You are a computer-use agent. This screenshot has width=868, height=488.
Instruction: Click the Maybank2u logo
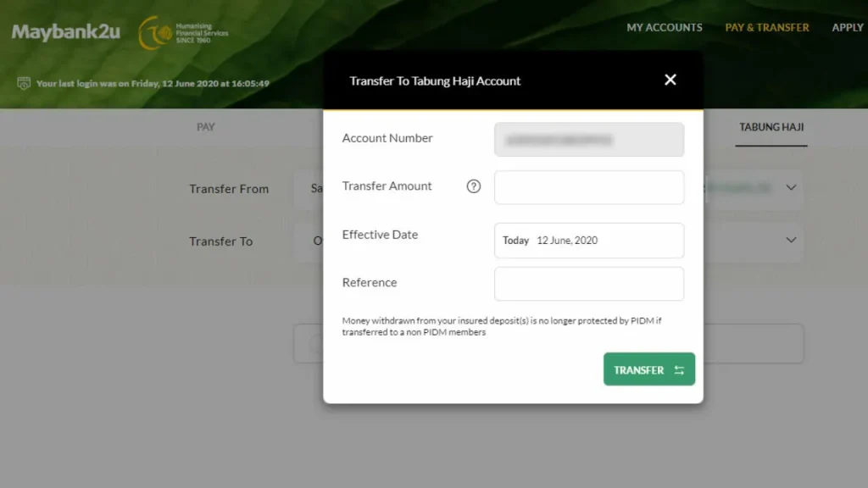(x=66, y=32)
